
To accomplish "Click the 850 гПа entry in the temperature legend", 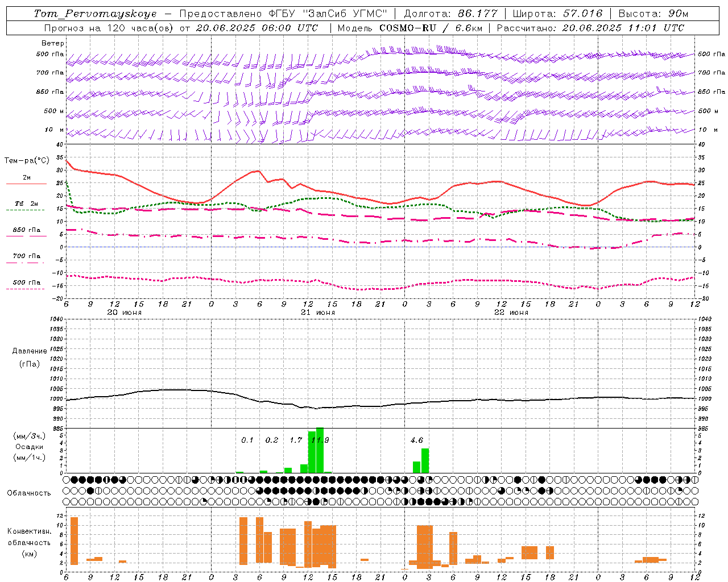I will pyautogui.click(x=27, y=230).
